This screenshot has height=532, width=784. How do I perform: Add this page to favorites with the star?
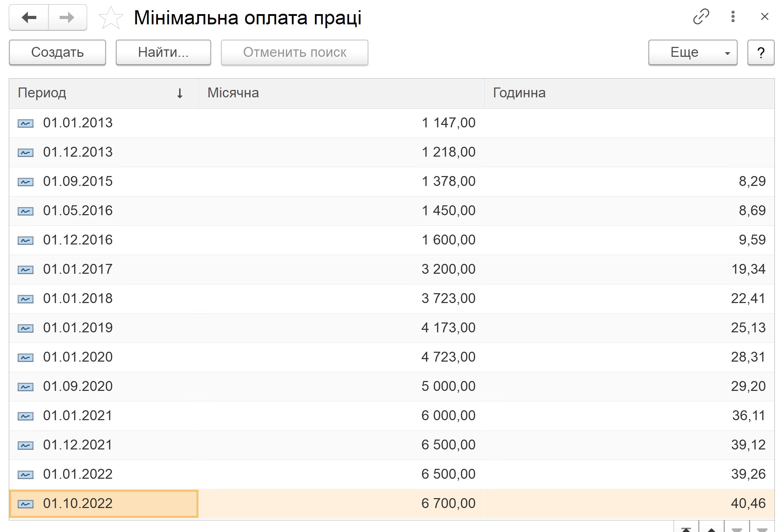pyautogui.click(x=111, y=18)
